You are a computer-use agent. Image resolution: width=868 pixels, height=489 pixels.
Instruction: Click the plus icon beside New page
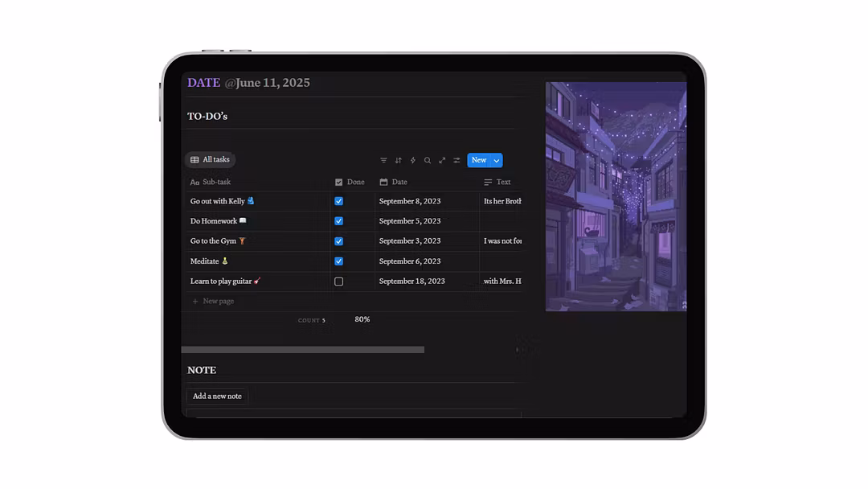pyautogui.click(x=195, y=302)
